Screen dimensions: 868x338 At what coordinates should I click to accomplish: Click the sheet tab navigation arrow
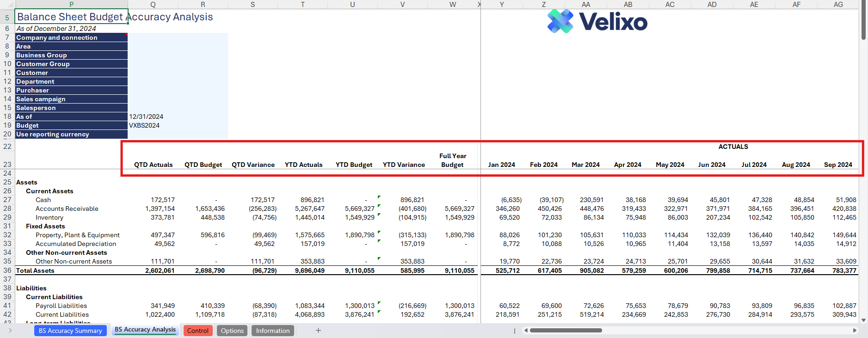(10, 331)
